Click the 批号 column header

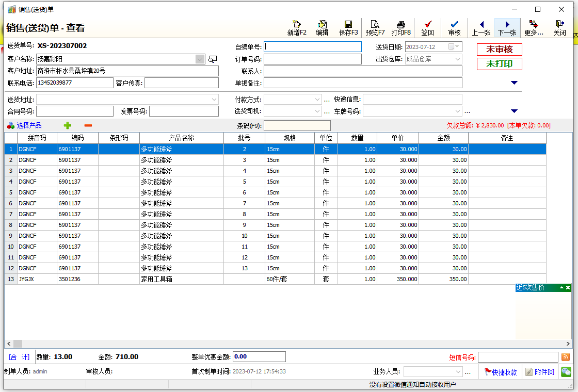pos(244,138)
